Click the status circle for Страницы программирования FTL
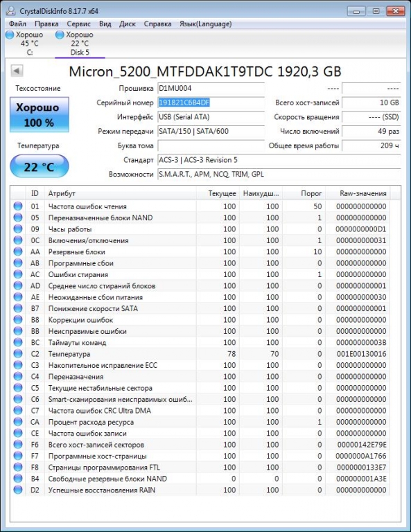This screenshot has width=411, height=532. click(18, 467)
